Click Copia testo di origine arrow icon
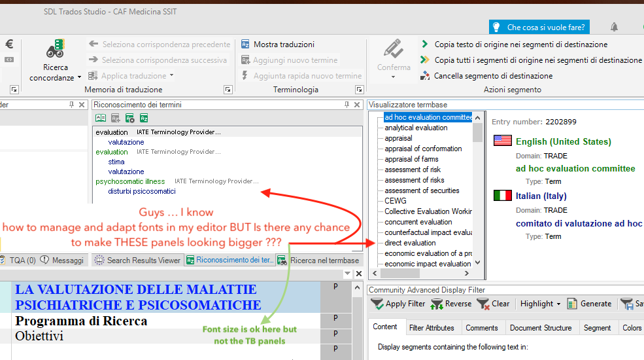Viewport: 644px width, 360px height. click(425, 44)
